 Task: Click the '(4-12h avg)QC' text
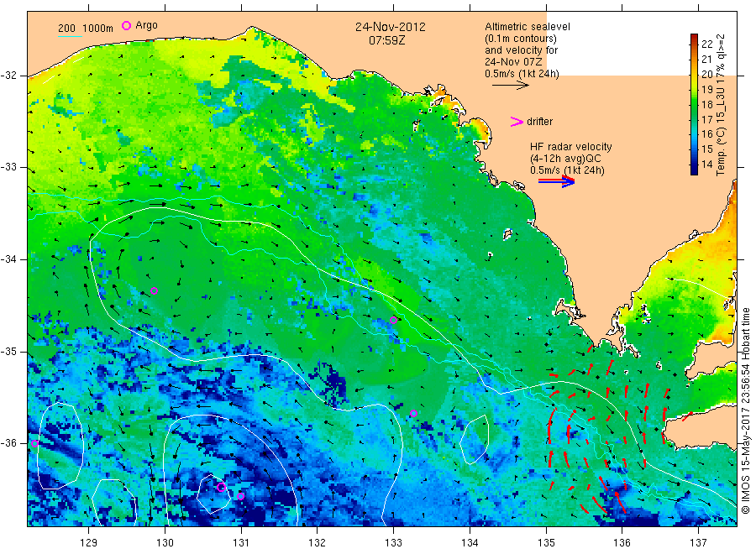pos(565,159)
